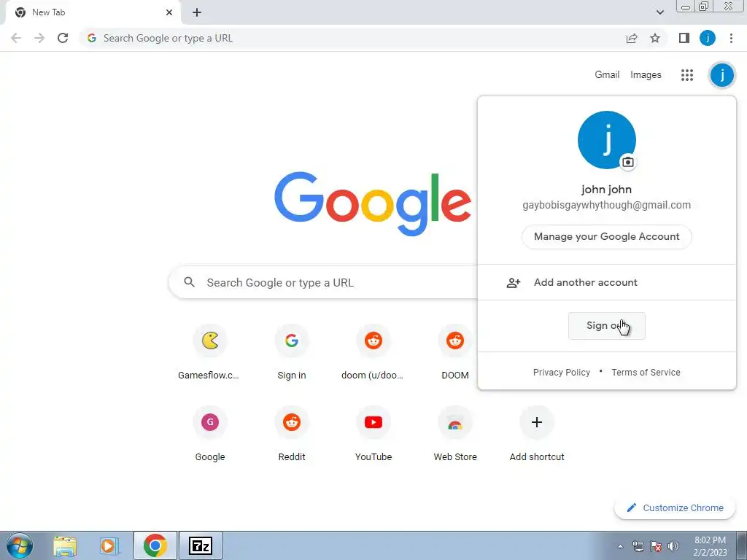The image size is (747, 560).
Task: Open a new tab with plus button
Action: (x=197, y=12)
